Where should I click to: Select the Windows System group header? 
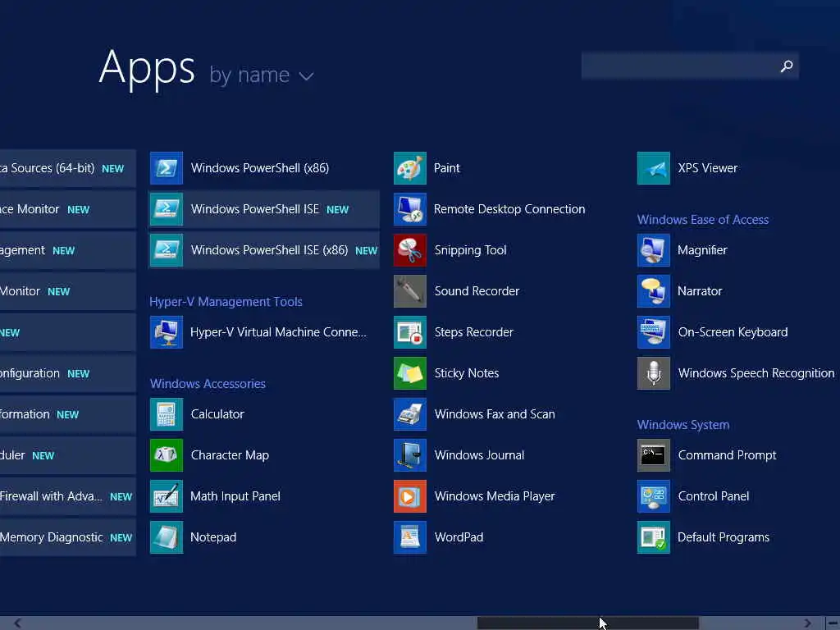683,425
